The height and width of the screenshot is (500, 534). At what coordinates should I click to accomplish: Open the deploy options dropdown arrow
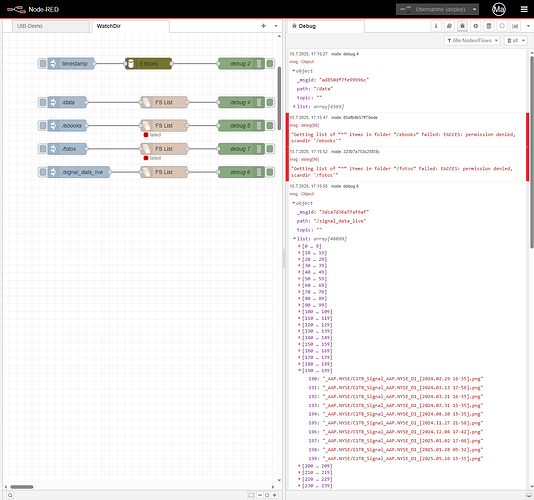pyautogui.click(x=474, y=9)
